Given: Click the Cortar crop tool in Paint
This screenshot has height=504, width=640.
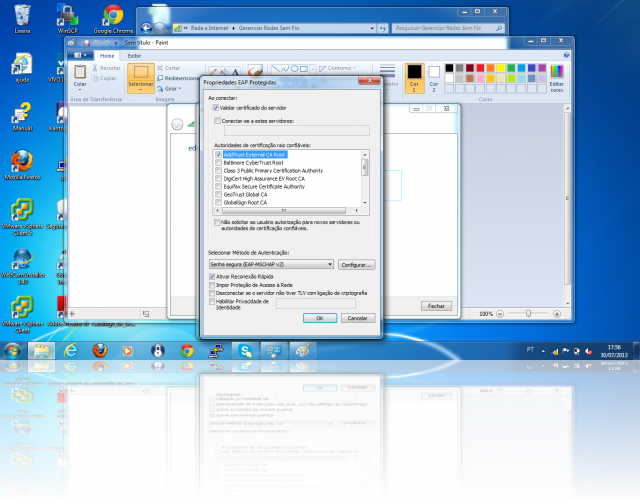Looking at the screenshot, I should coord(169,68).
